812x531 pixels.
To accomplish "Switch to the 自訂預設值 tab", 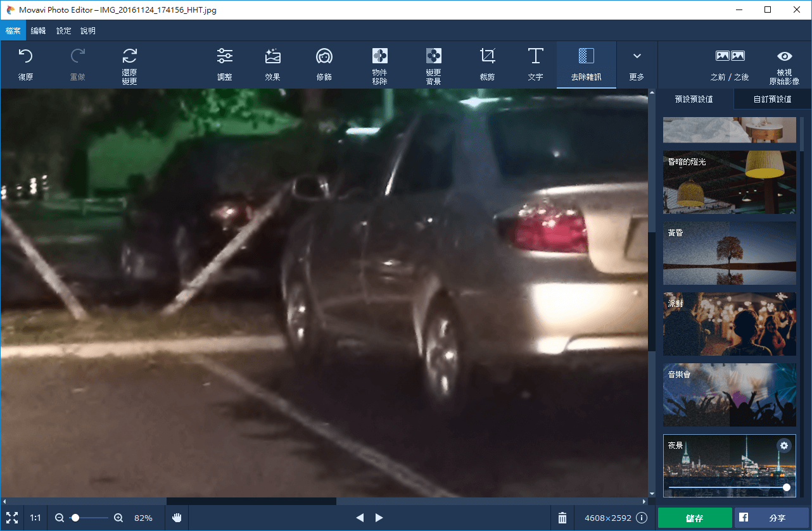I will pos(772,99).
